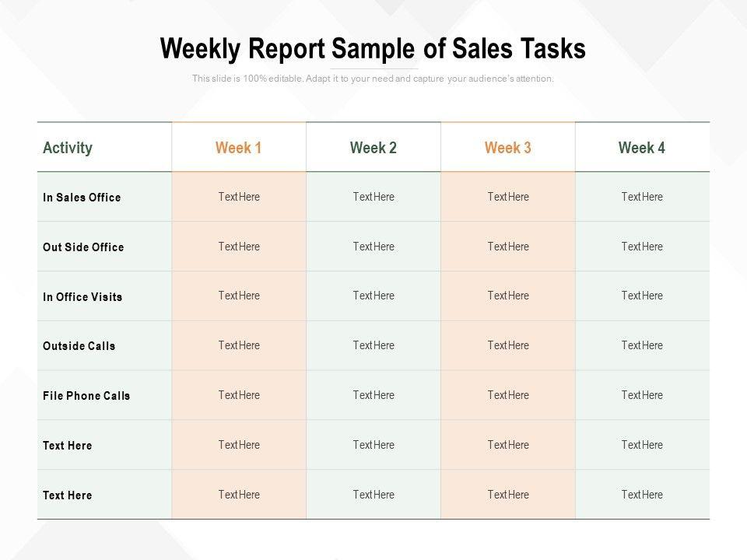The width and height of the screenshot is (747, 560).
Task: Click the Week 1 cell for File Phone Calls
Action: coord(239,395)
